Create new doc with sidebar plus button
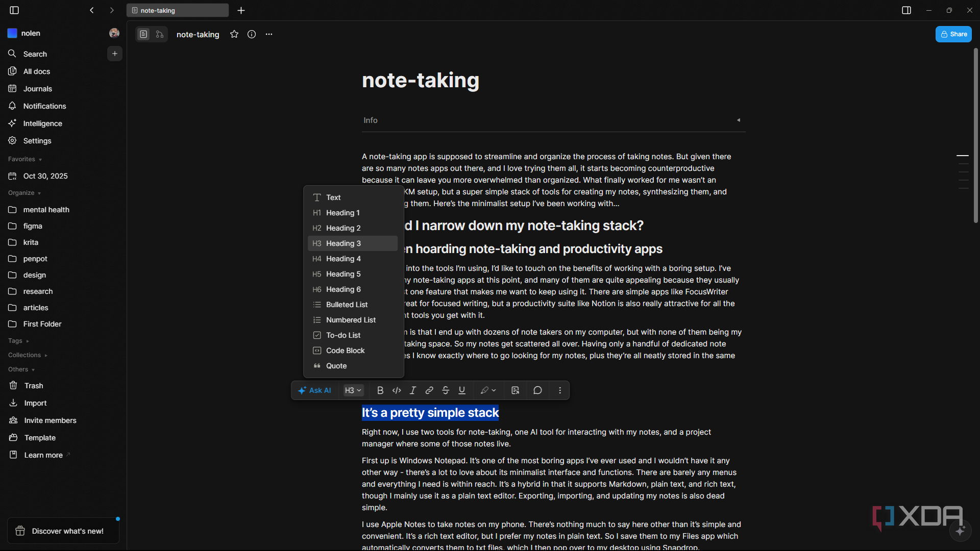Image resolution: width=980 pixels, height=551 pixels. pos(115,54)
